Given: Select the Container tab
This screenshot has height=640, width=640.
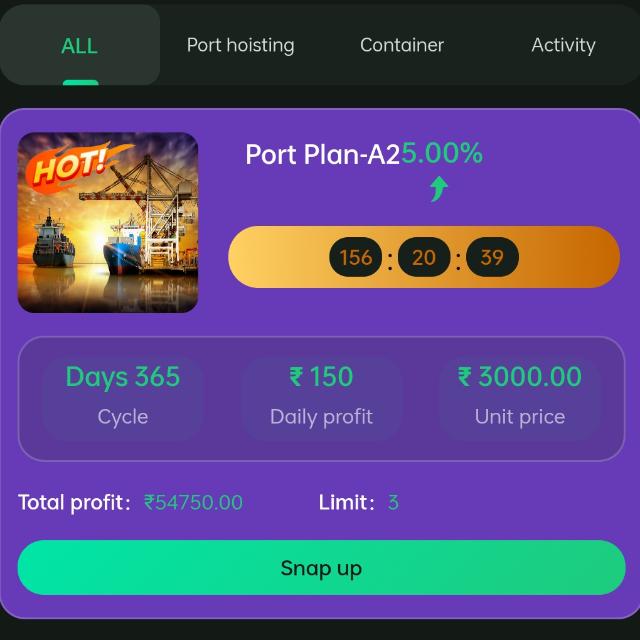Looking at the screenshot, I should (401, 45).
